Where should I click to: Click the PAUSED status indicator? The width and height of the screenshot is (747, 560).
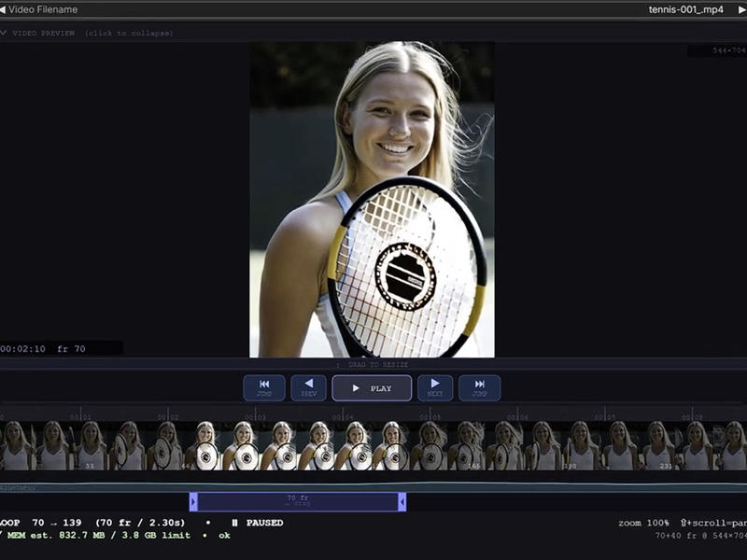(258, 523)
